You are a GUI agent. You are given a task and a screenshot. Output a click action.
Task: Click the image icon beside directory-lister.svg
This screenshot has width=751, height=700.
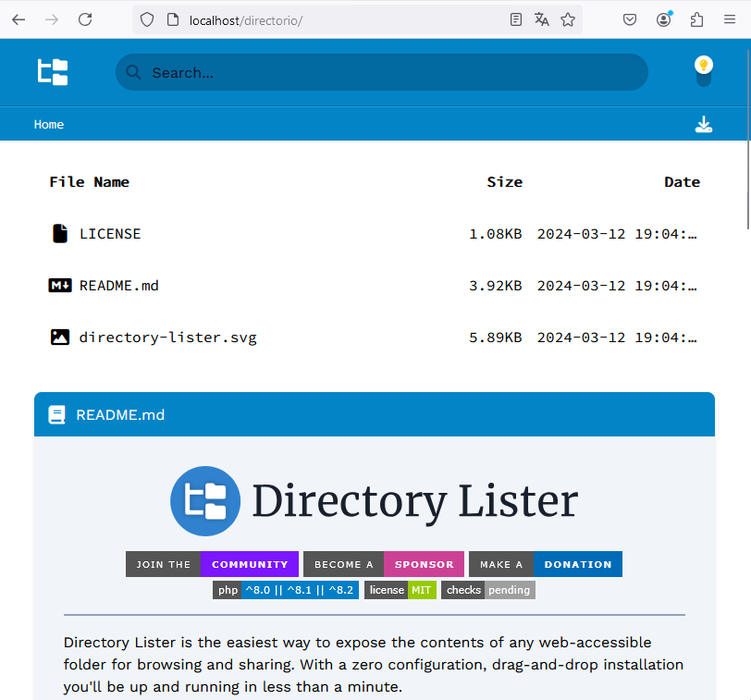point(60,338)
